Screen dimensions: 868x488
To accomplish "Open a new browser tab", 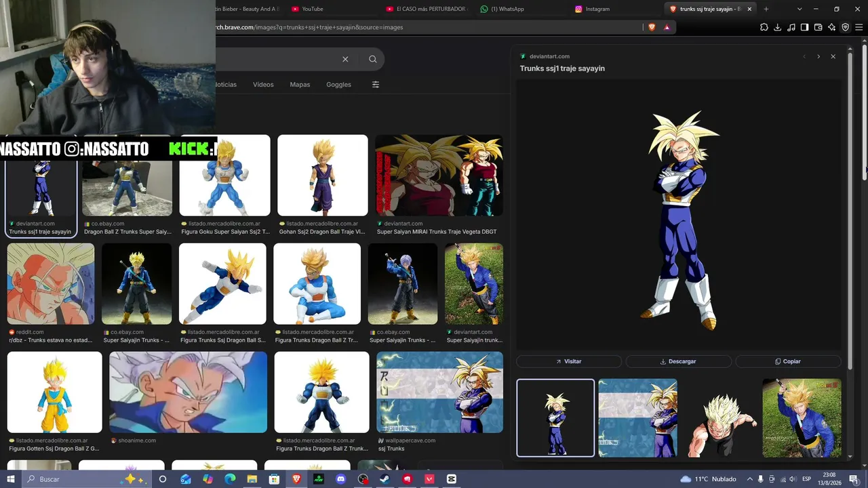I will 766,9.
